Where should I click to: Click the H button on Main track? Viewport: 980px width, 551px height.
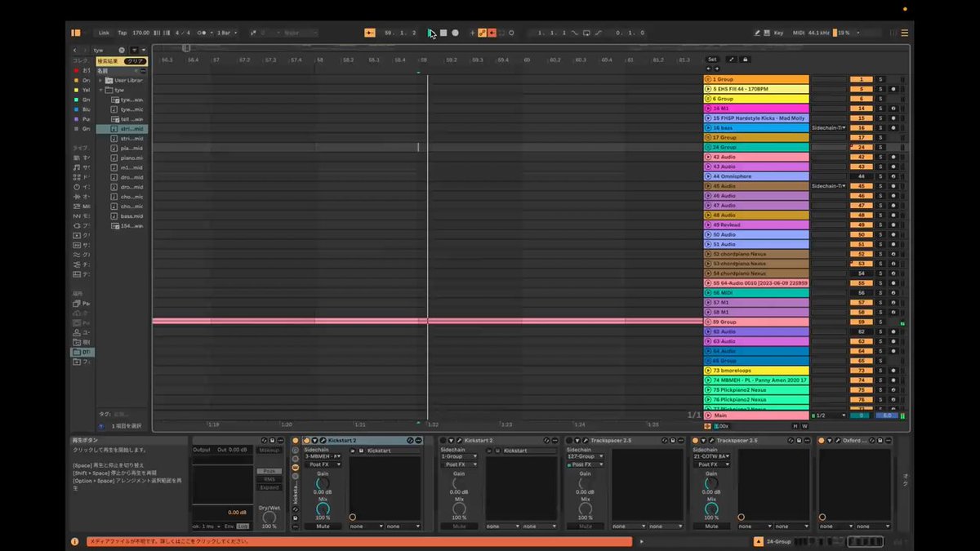point(795,426)
